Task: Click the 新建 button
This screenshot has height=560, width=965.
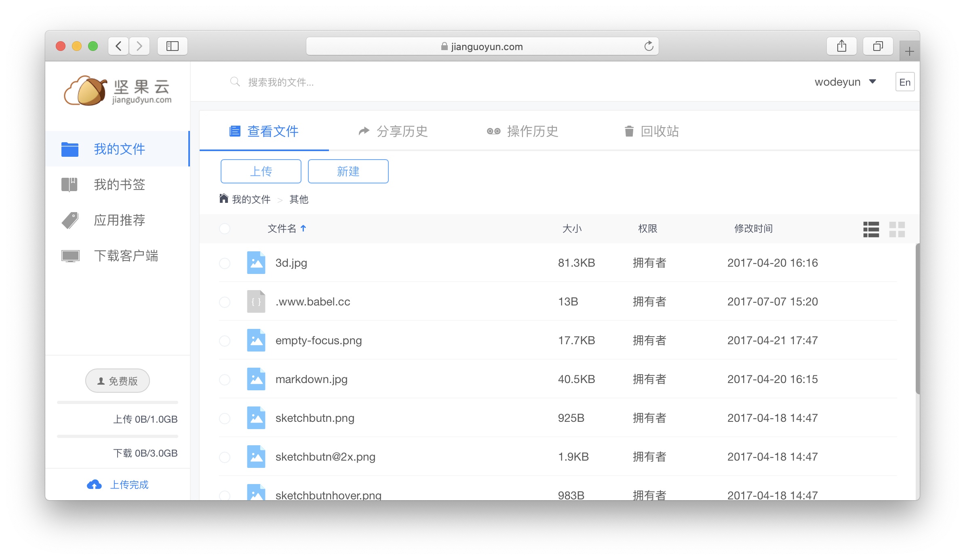Action: coord(348,171)
